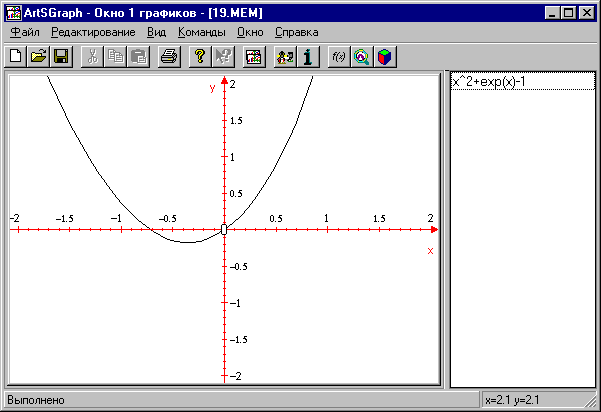Open the Окно menu

(x=250, y=32)
